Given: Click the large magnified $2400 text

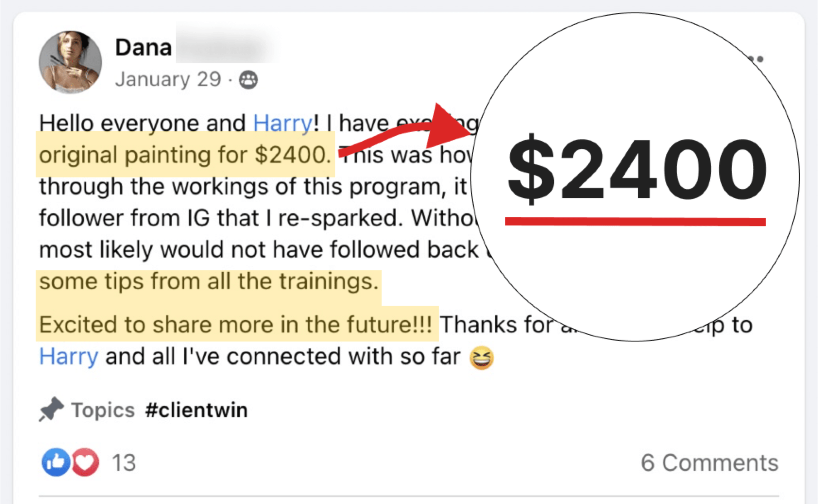Looking at the screenshot, I should 637,169.
